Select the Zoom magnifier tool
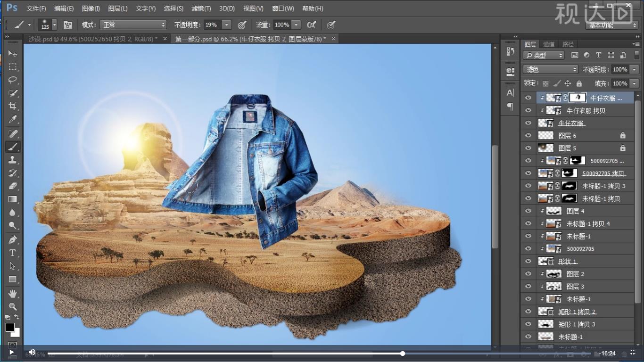The height and width of the screenshot is (362, 644). pos(13,306)
